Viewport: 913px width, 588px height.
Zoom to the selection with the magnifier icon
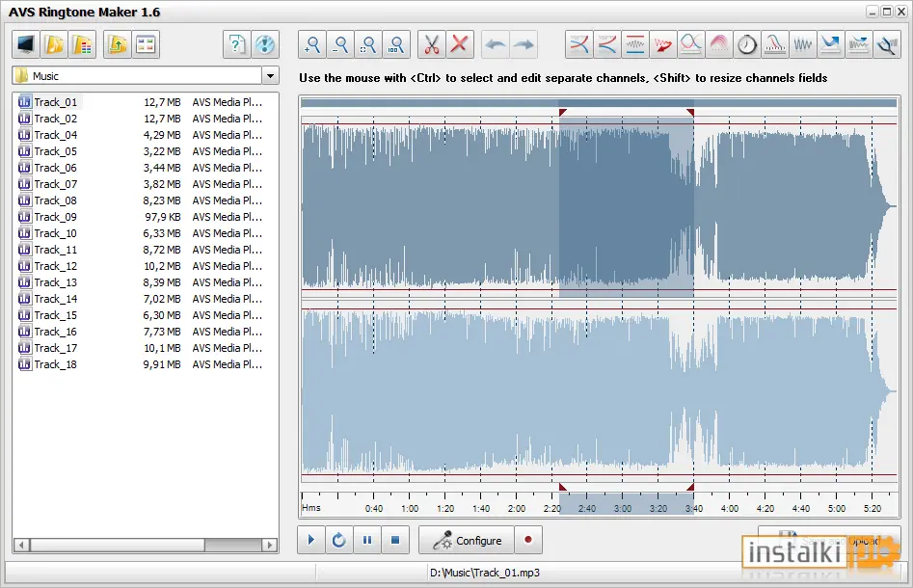coord(368,45)
